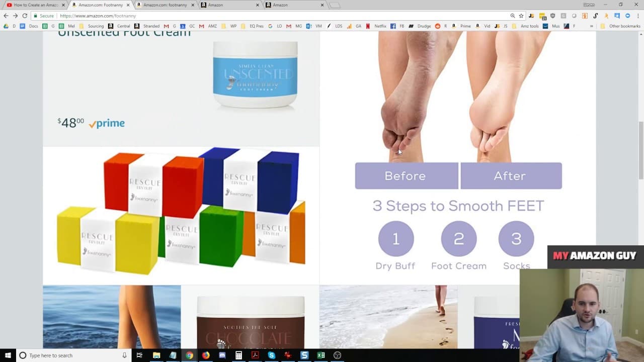Reload the page with the refresh icon
The image size is (644, 362).
tap(25, 16)
